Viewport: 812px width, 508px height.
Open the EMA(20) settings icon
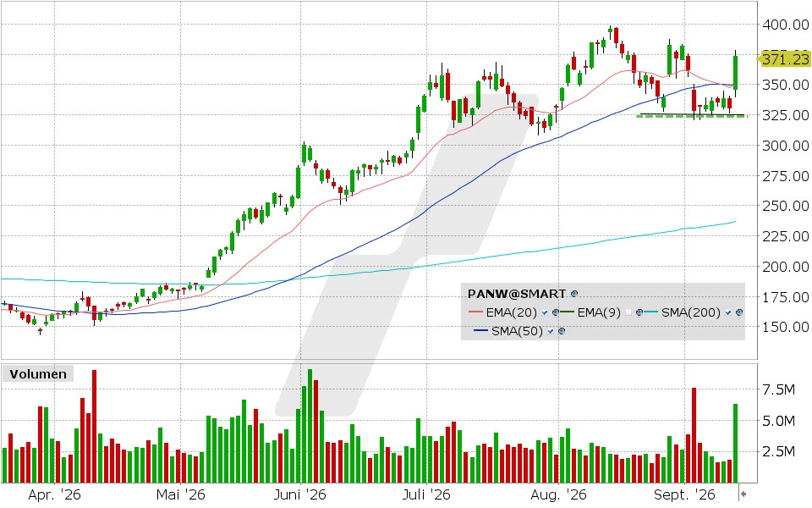(555, 312)
